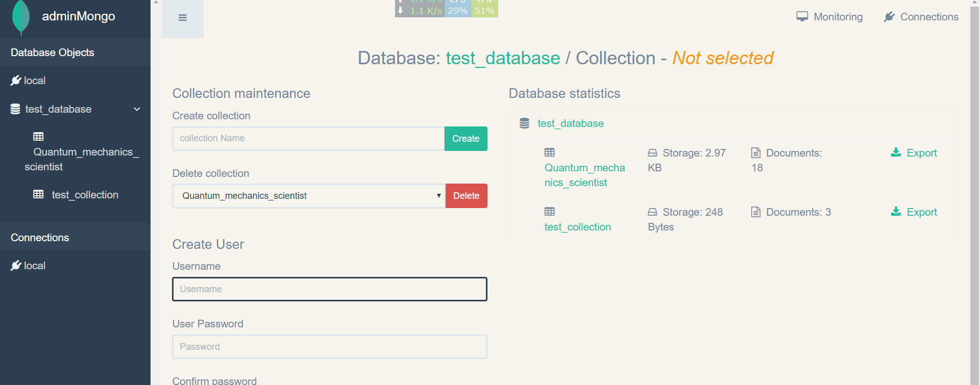Select local under Connections section

(35, 266)
